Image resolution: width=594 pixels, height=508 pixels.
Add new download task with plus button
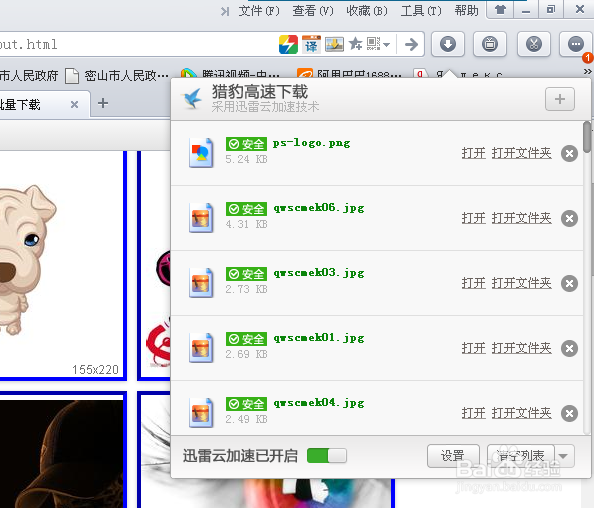click(560, 99)
